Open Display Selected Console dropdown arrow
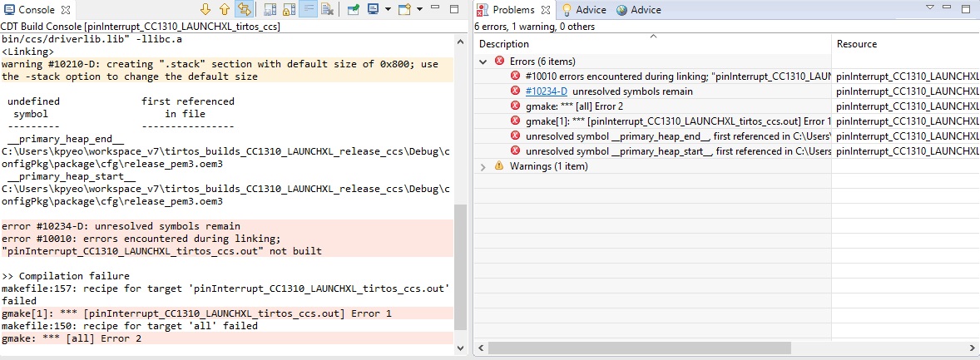This screenshot has width=980, height=360. [x=389, y=9]
